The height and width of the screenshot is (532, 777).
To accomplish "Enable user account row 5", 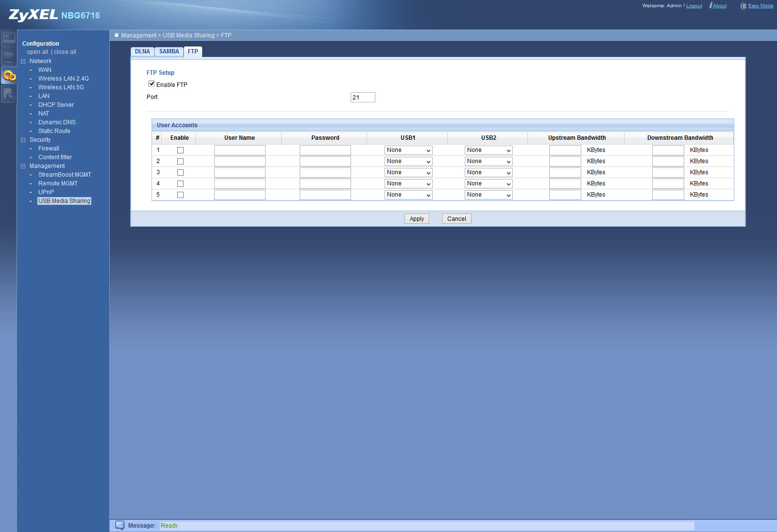I will 180,195.
